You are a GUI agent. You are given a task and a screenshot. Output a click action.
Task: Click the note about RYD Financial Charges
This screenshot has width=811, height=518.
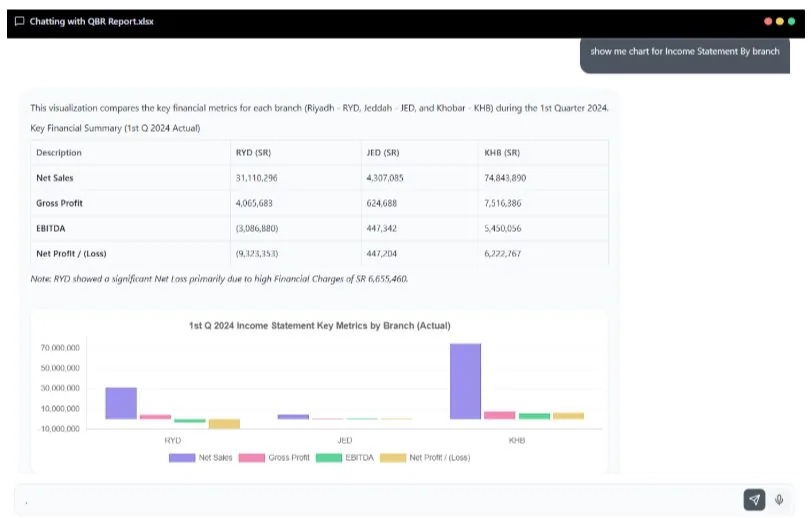coord(219,279)
